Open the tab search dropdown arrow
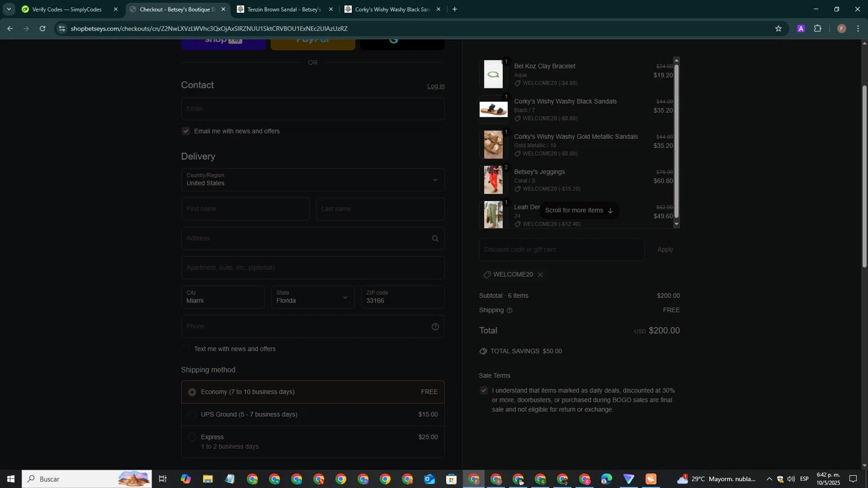868x488 pixels. [x=9, y=9]
